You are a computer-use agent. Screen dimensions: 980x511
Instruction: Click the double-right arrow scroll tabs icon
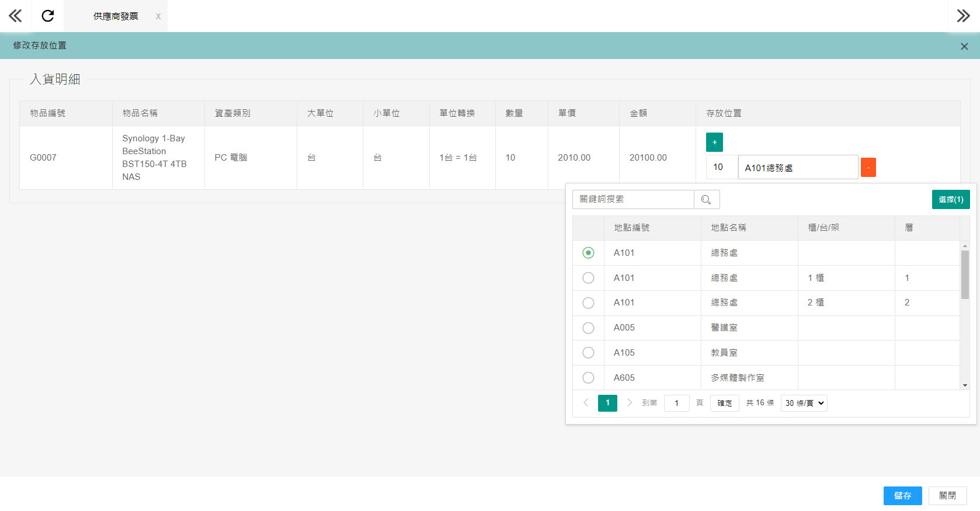tap(963, 16)
